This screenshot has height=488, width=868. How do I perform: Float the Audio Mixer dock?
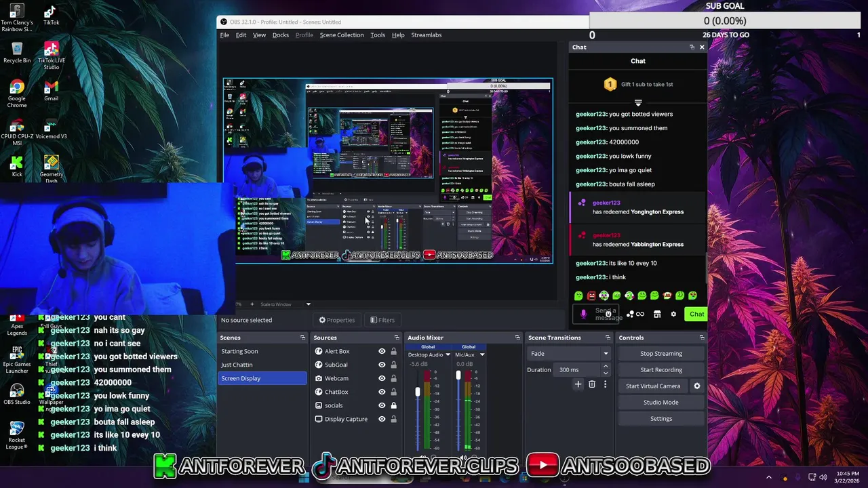(517, 338)
